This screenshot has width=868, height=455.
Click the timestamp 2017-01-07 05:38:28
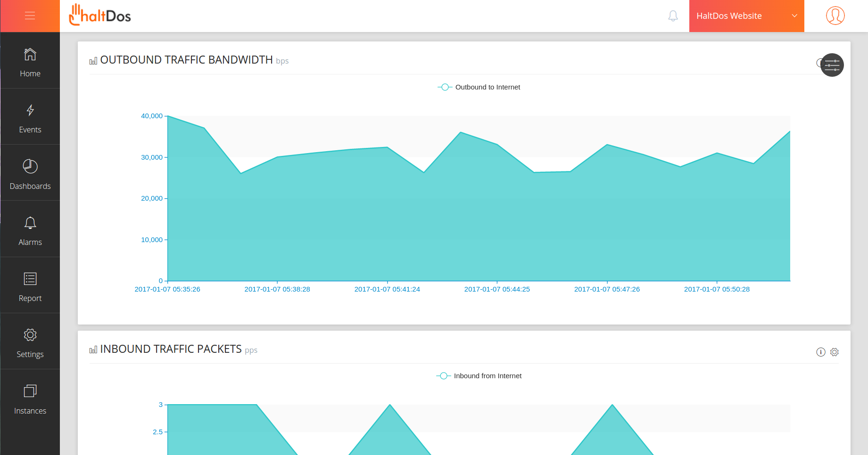click(x=277, y=289)
